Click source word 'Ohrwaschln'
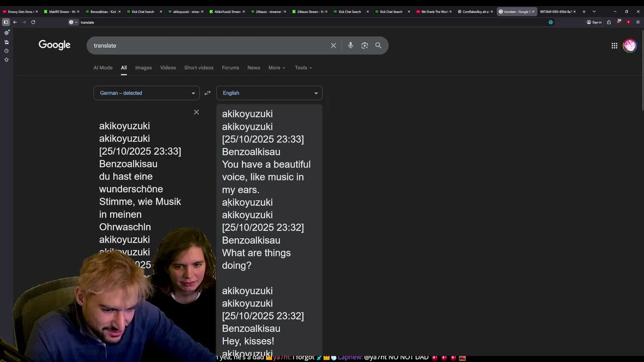This screenshot has height=362, width=644. point(125,227)
